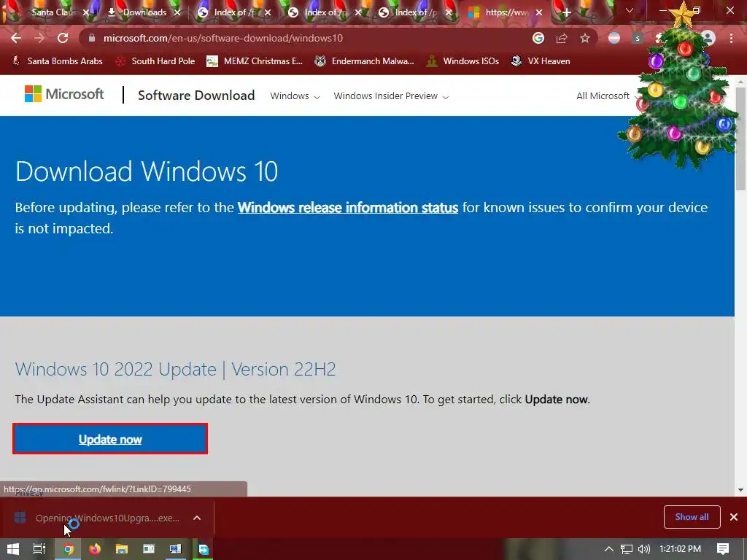Screen dimensions: 747x560
Task: Open Endermanch Malware bookmark
Action: (x=365, y=61)
